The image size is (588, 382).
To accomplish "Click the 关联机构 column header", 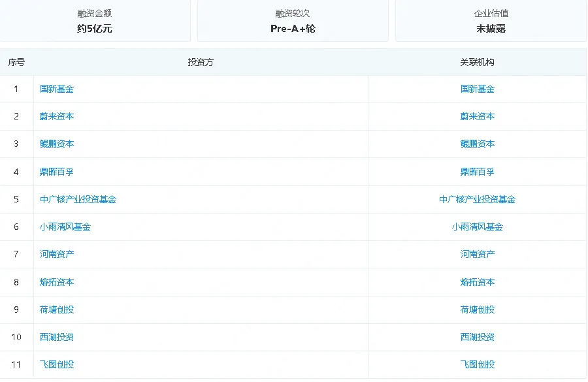I will coord(478,62).
